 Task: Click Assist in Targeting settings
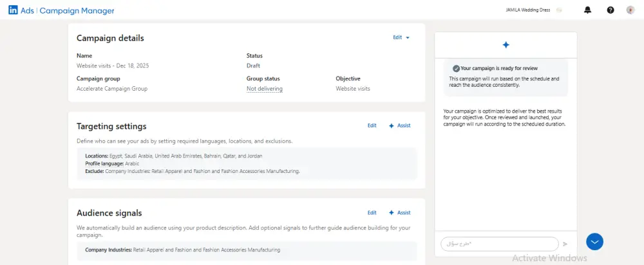[399, 126]
